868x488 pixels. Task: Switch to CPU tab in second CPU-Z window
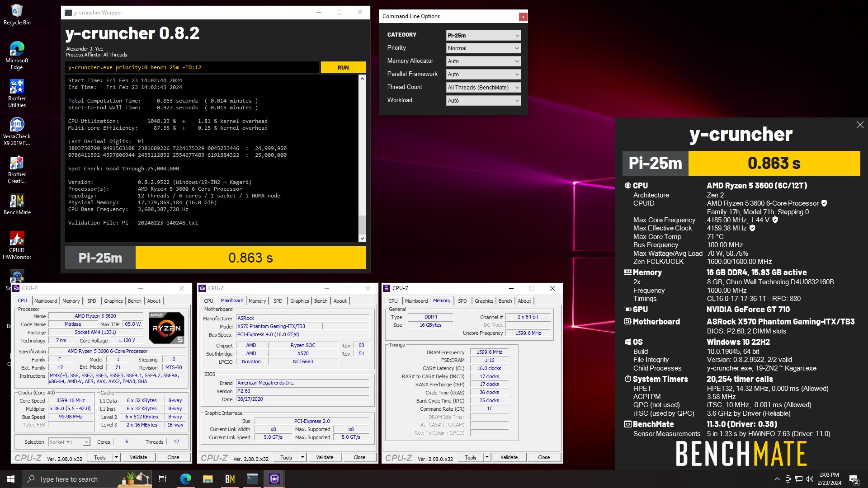coord(208,301)
